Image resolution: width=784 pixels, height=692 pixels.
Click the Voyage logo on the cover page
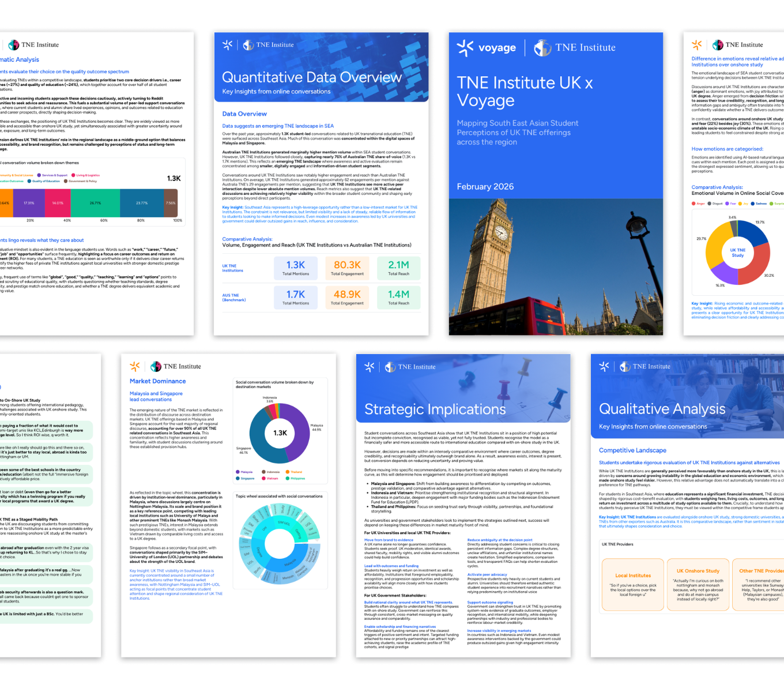[486, 48]
